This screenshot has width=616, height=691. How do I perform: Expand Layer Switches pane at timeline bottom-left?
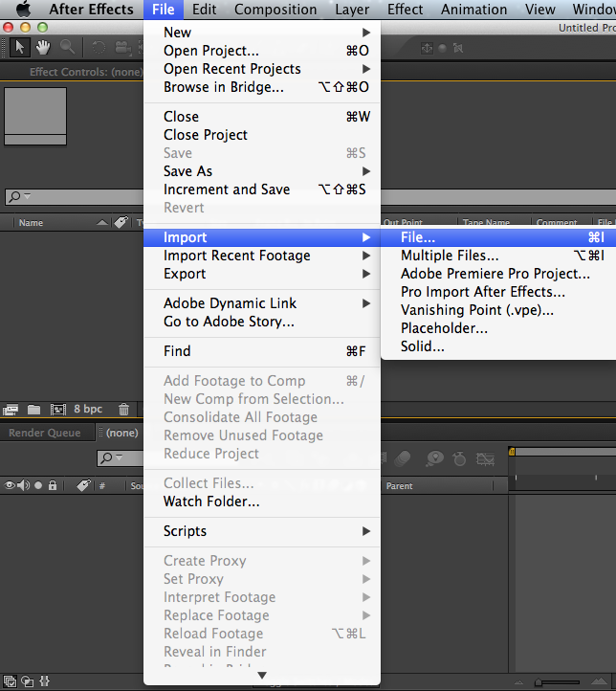[10, 681]
